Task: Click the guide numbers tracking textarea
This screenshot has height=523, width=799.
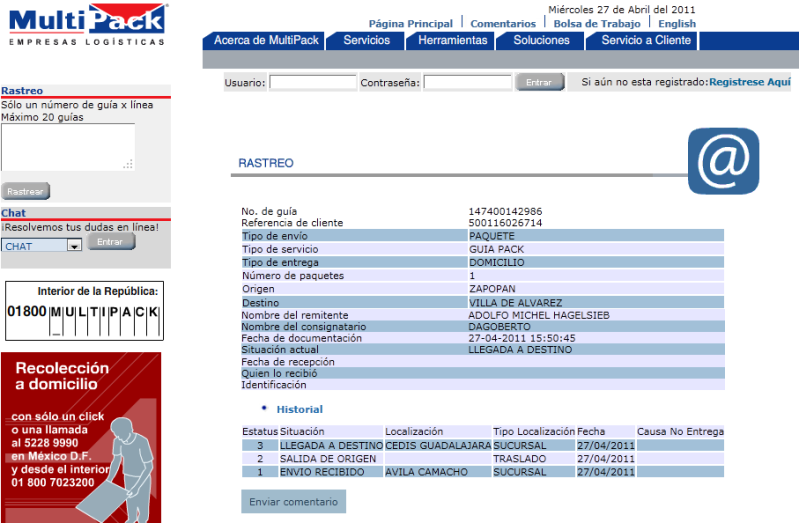Action: click(68, 147)
